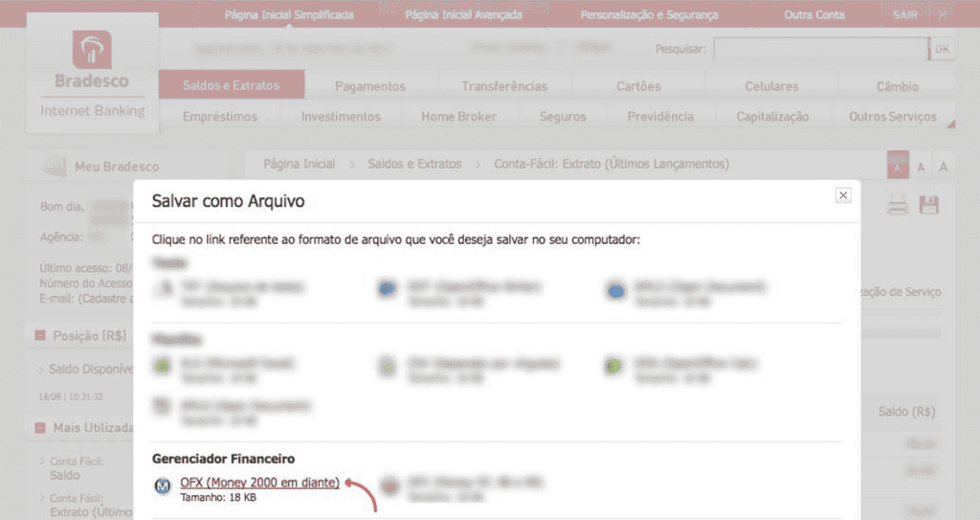Click the Pesquisar search field

tap(820, 49)
